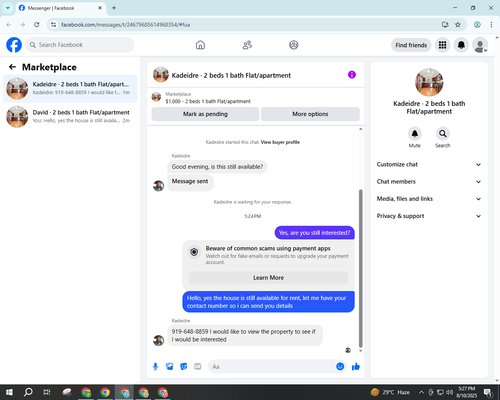This screenshot has width=500, height=400.
Task: Expand Media, files and links section
Action: tap(429, 199)
